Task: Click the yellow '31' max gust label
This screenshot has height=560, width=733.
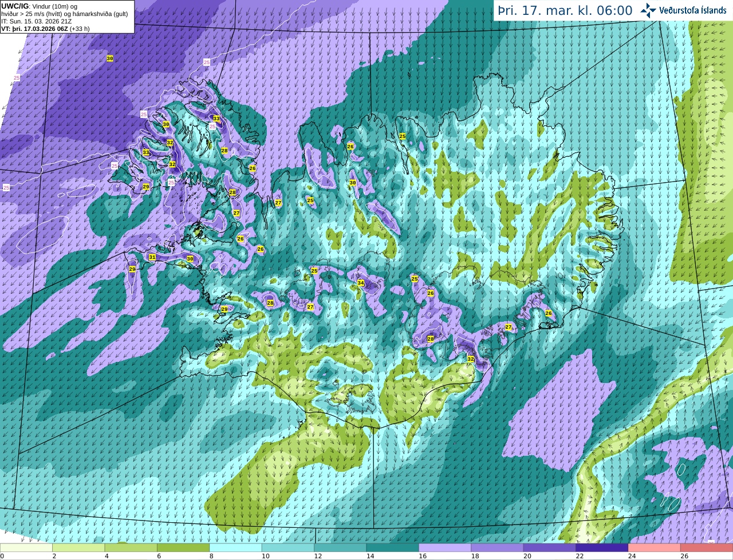Action: coord(152,257)
